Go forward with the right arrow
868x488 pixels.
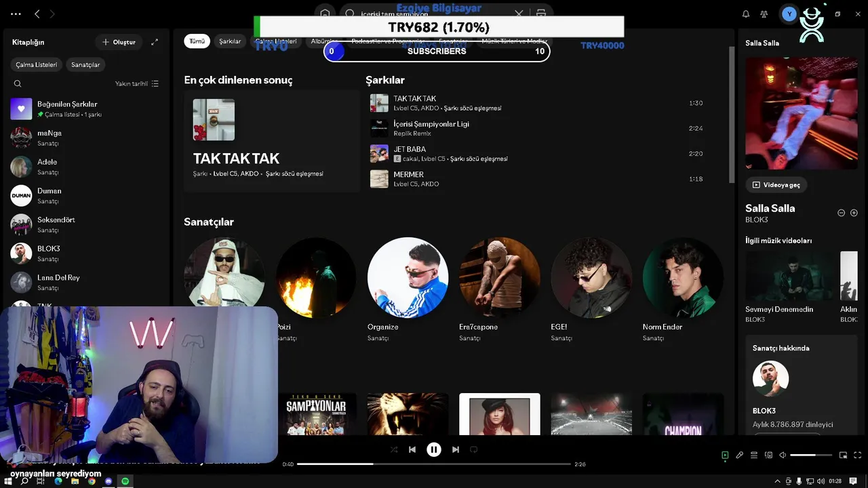52,14
